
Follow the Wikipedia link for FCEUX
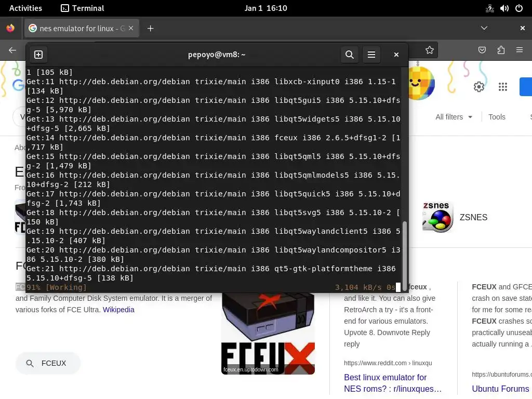coord(118,310)
